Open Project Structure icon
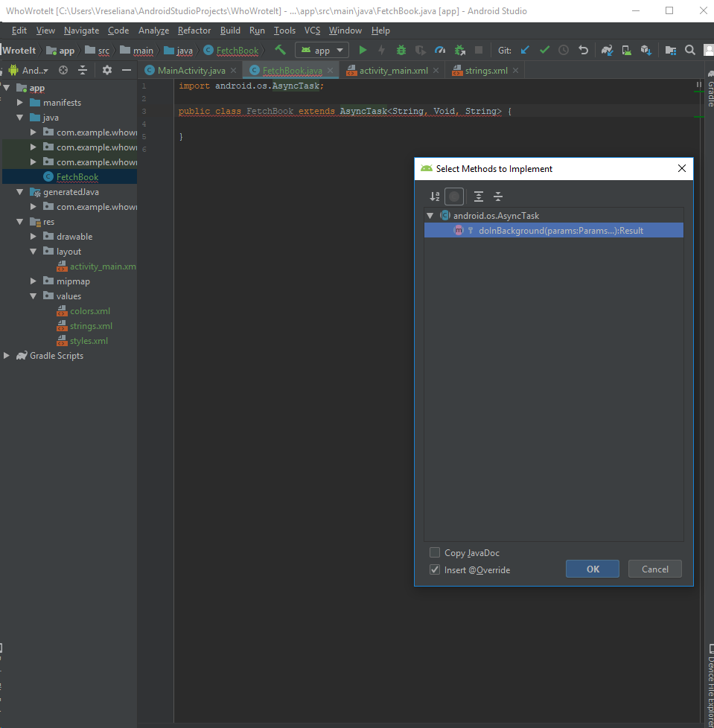The width and height of the screenshot is (714, 728). 670,50
